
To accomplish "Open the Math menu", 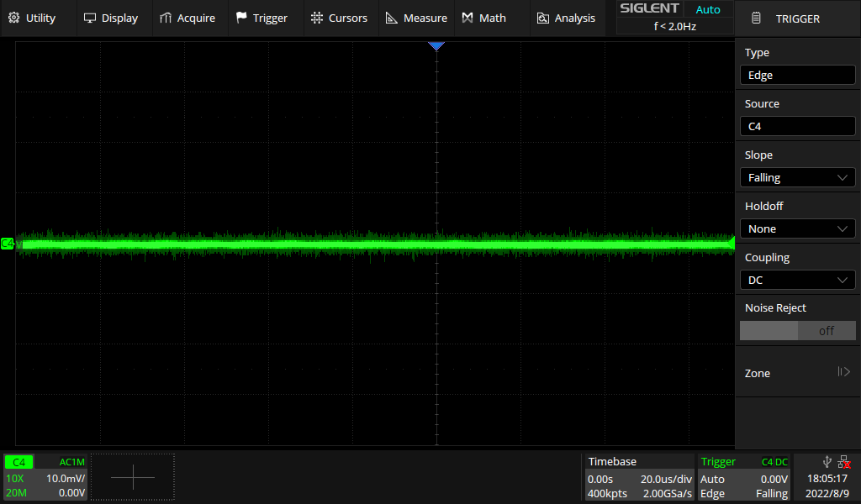I will pyautogui.click(x=483, y=18).
